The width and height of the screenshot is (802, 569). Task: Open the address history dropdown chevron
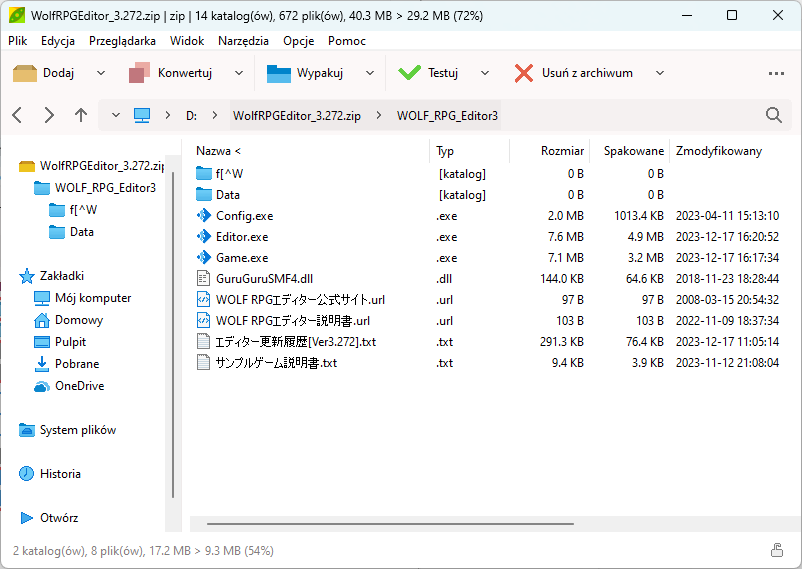116,115
